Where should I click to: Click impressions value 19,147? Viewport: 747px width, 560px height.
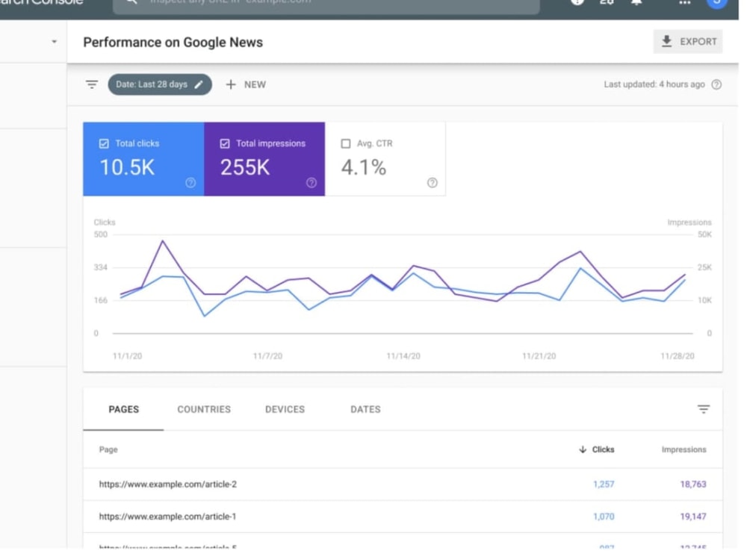tap(693, 517)
